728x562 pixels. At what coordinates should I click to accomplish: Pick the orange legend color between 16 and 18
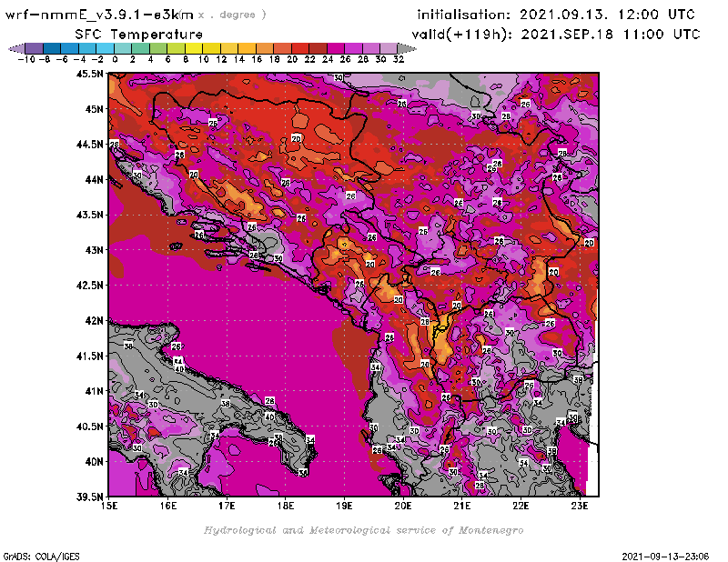(265, 48)
